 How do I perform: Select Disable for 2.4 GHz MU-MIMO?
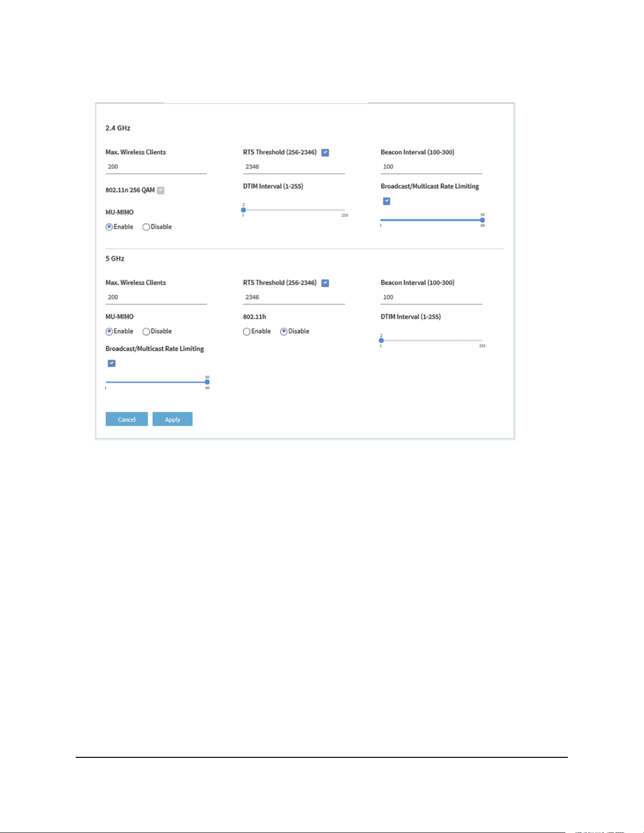[146, 227]
